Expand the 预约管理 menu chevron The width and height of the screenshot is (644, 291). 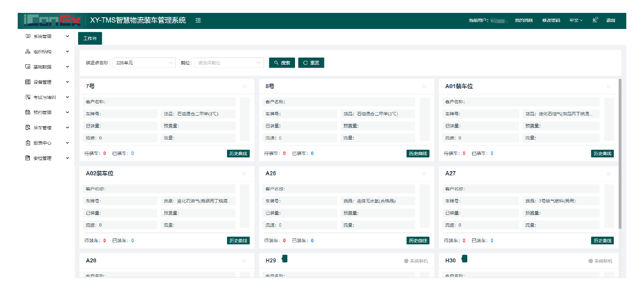coord(67,112)
